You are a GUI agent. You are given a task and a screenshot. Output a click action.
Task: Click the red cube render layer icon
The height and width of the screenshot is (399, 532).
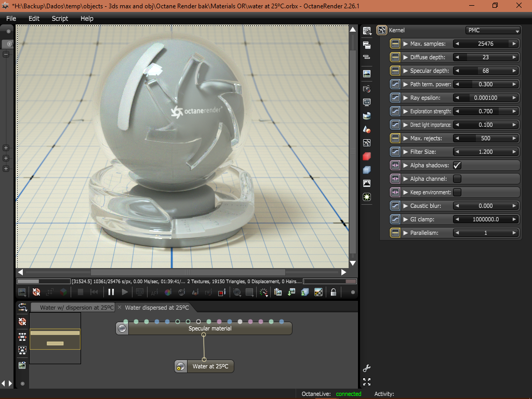pyautogui.click(x=367, y=156)
